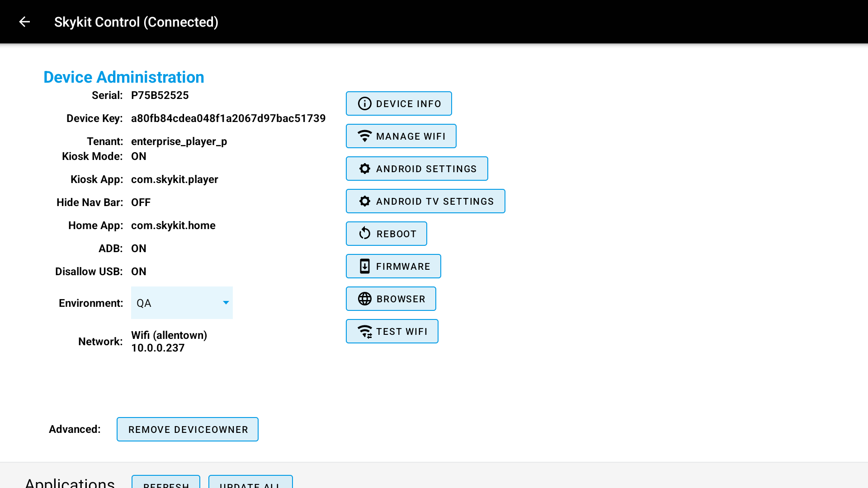Refresh the Applications list

tap(166, 482)
